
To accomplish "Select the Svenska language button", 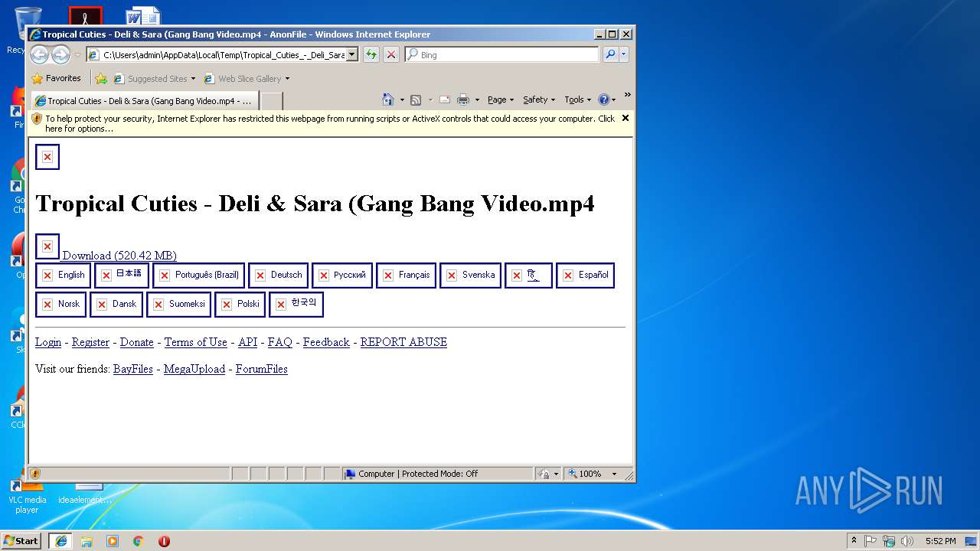I will [x=470, y=275].
